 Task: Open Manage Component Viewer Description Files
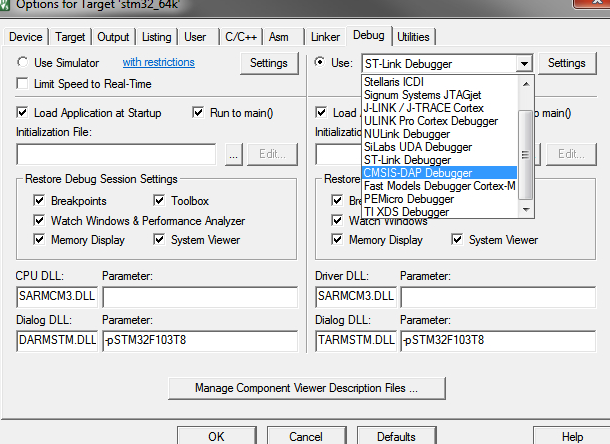pyautogui.click(x=307, y=388)
